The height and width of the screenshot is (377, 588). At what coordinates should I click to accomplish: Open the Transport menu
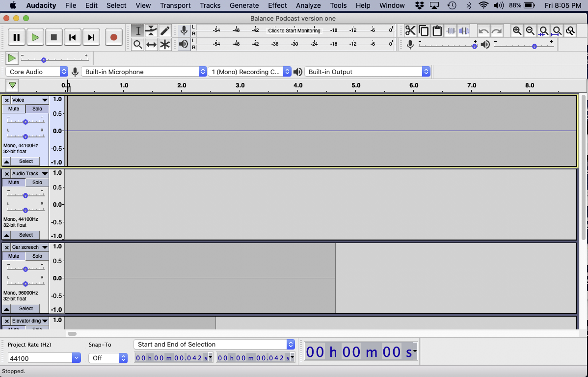pyautogui.click(x=175, y=5)
